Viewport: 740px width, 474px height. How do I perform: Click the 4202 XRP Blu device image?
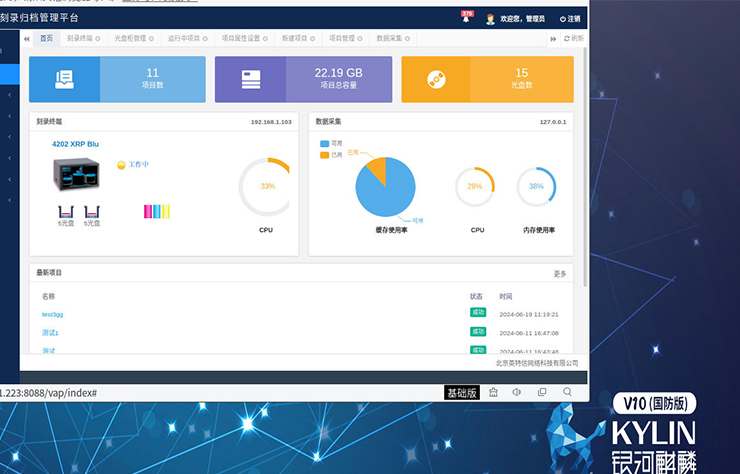point(76,178)
